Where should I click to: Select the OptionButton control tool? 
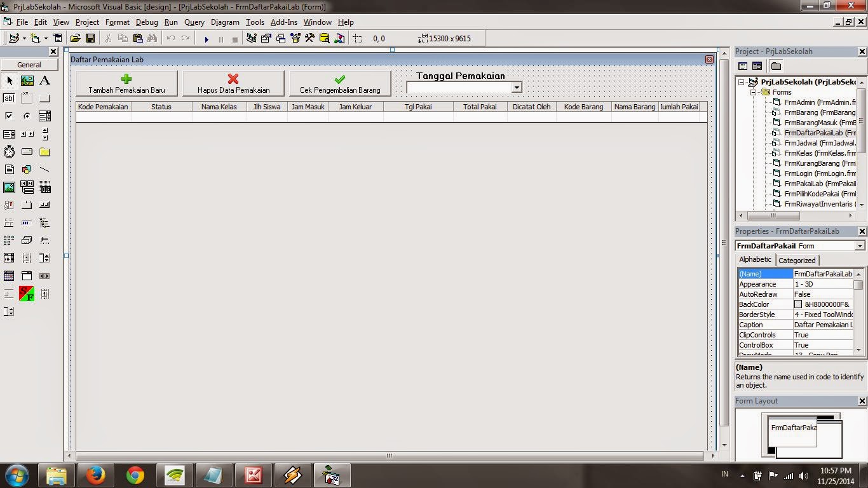tap(27, 116)
